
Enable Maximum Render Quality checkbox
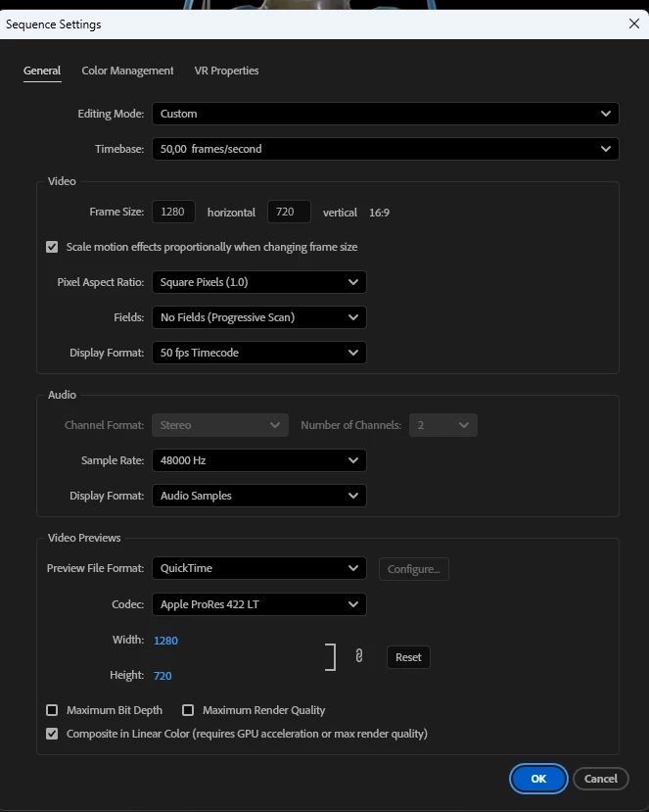188,710
